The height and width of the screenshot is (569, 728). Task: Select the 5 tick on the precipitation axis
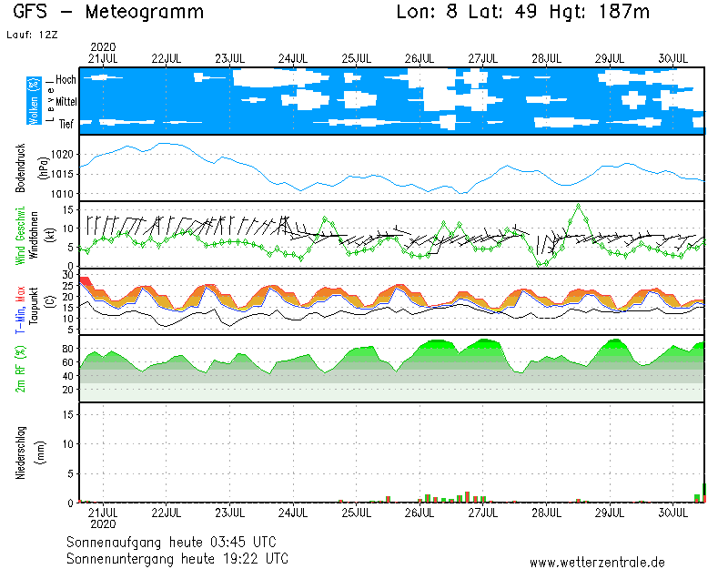[x=71, y=473]
